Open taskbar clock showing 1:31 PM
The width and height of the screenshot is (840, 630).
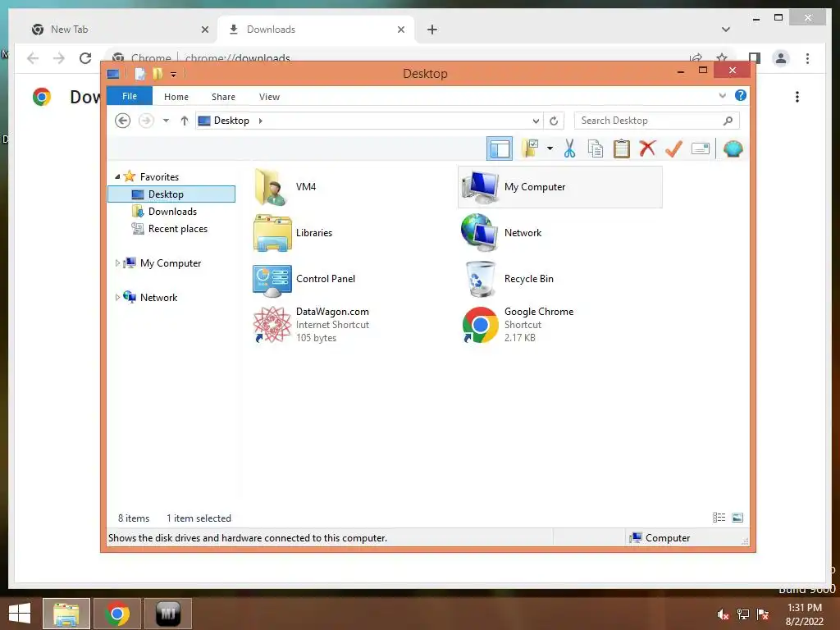(804, 614)
